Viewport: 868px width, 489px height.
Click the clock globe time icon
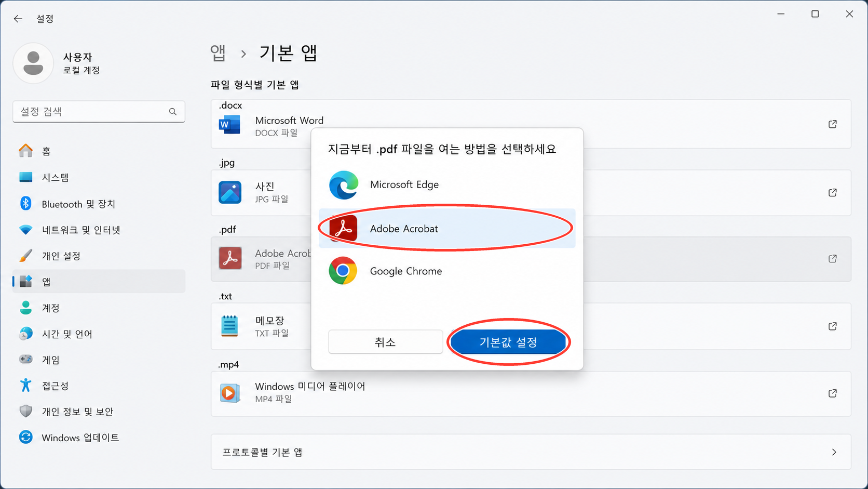(25, 333)
